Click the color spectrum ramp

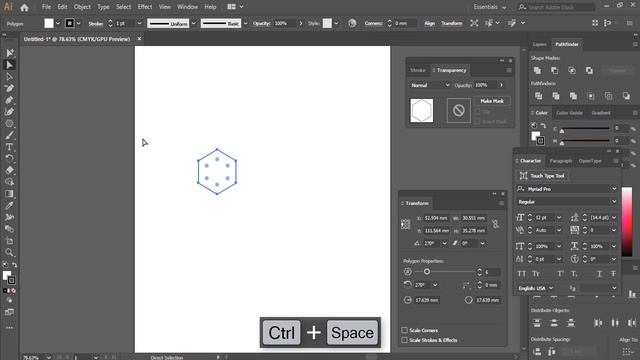click(x=627, y=222)
